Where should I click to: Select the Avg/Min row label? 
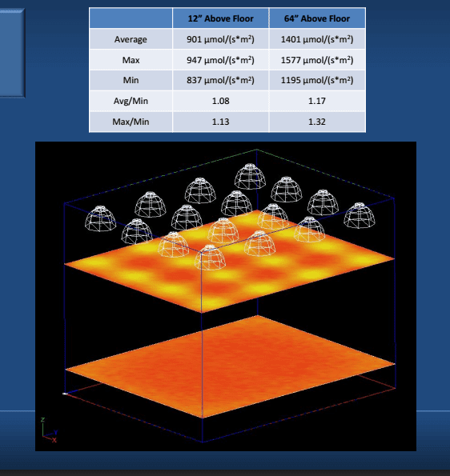point(131,101)
